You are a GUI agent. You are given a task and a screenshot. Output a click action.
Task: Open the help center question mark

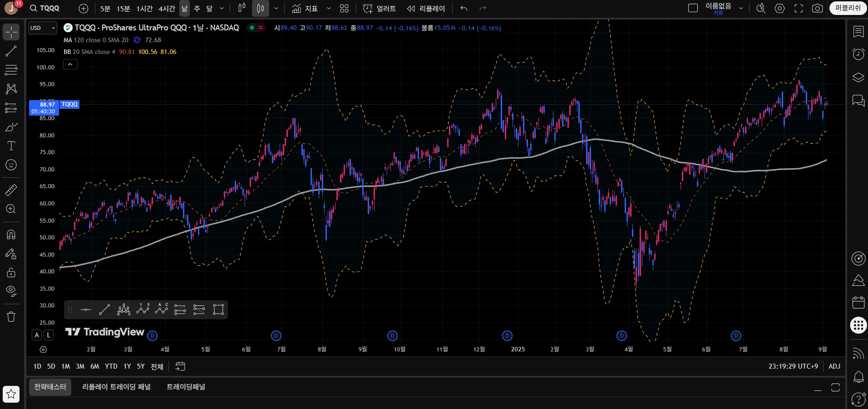tap(858, 399)
